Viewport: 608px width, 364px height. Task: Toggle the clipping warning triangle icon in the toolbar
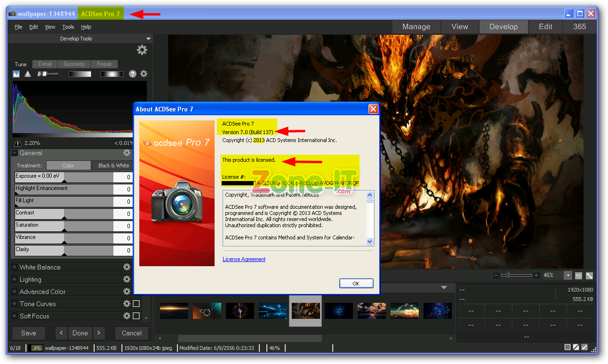[x=28, y=74]
